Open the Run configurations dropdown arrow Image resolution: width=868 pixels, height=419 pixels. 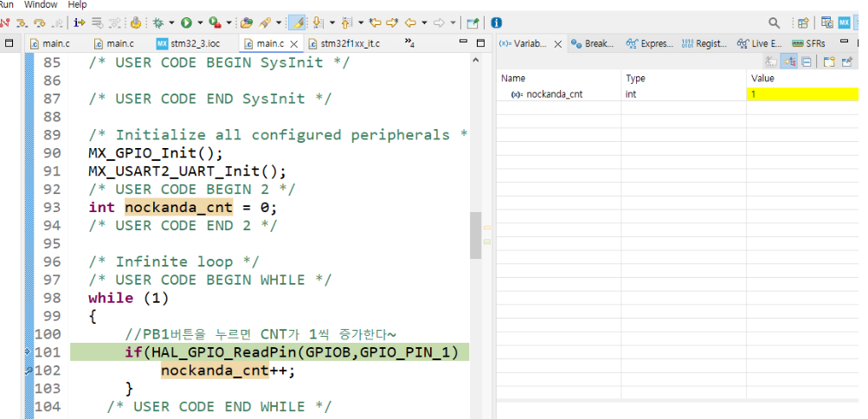click(x=200, y=23)
